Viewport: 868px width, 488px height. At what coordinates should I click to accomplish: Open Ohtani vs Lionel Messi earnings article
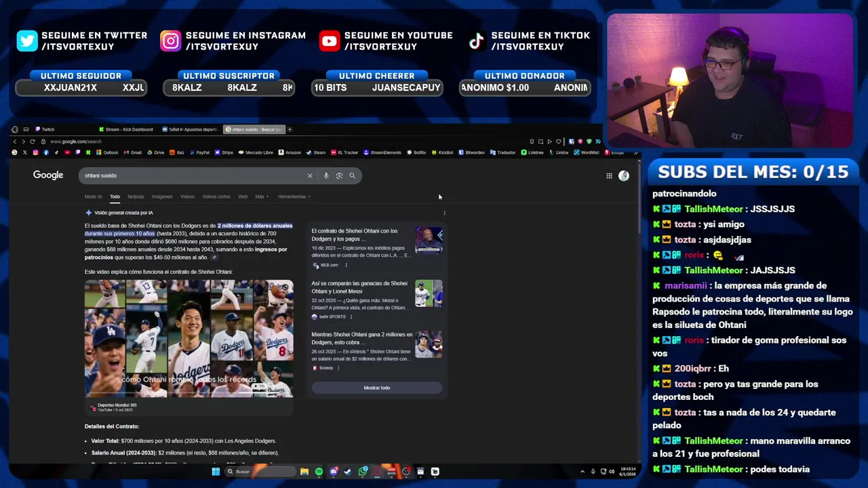pyautogui.click(x=359, y=287)
